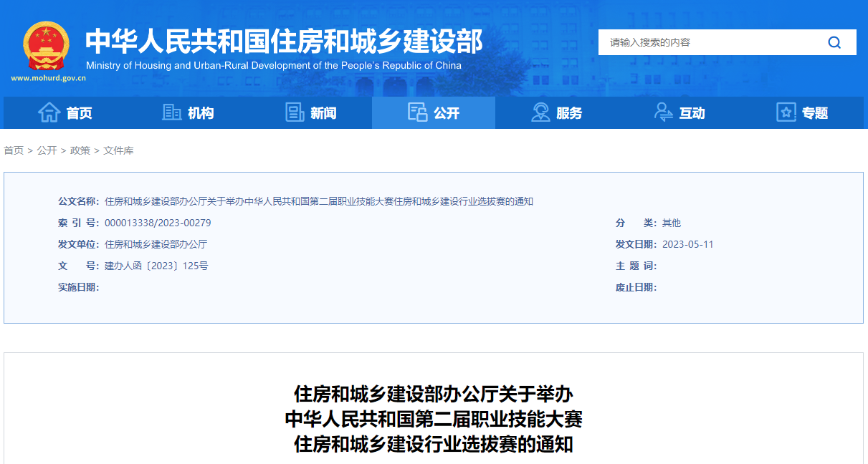Click the www.mohurd.gov.cn address text
Screen dimensions: 868x464
point(48,78)
